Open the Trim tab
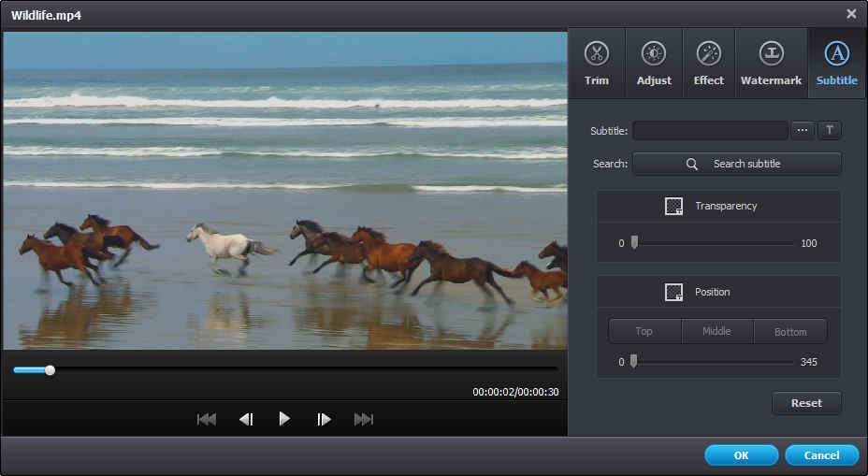 pyautogui.click(x=596, y=64)
